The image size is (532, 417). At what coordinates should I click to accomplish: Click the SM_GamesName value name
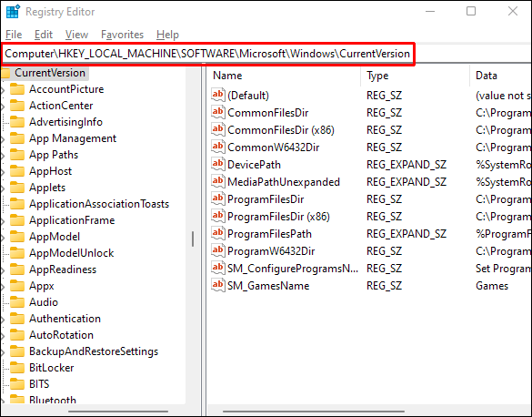click(x=268, y=286)
